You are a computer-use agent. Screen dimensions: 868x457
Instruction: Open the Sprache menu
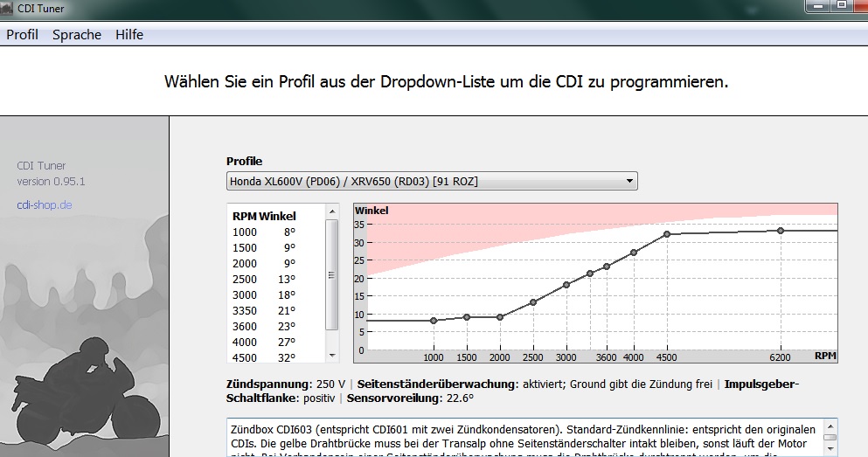pos(77,35)
